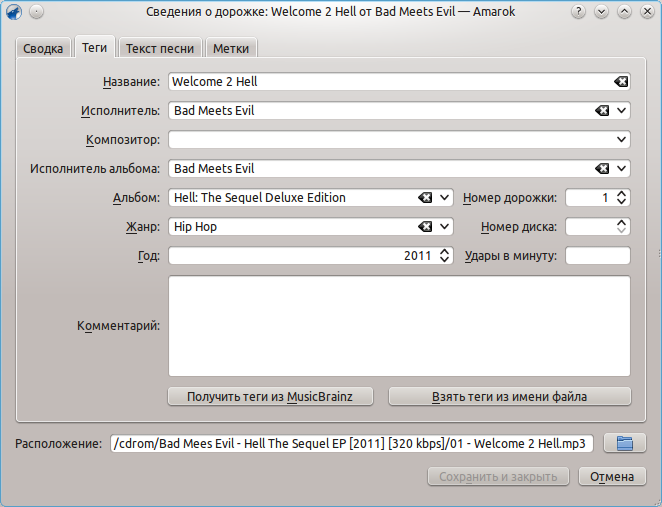The height and width of the screenshot is (507, 662).
Task: Focus the Удары в минуту field
Action: [x=598, y=256]
